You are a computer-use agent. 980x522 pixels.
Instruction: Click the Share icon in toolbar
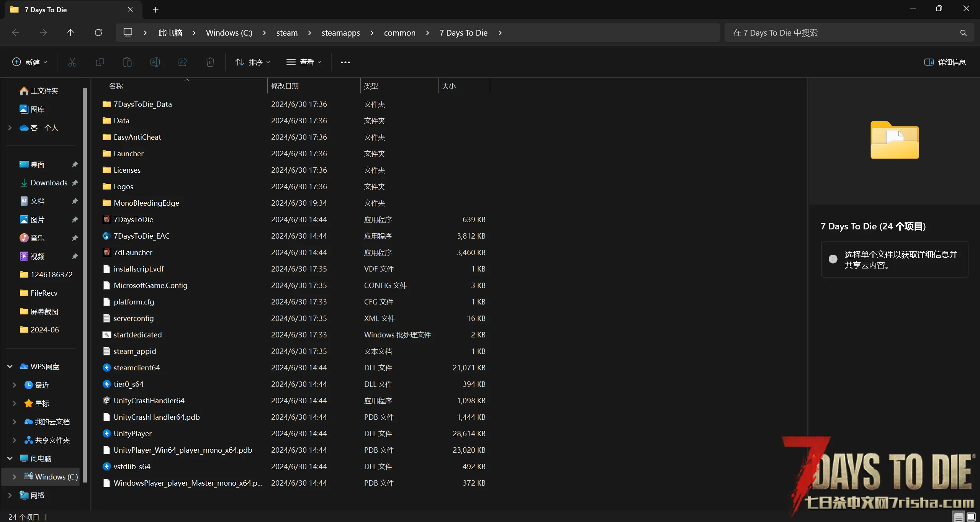pyautogui.click(x=183, y=62)
